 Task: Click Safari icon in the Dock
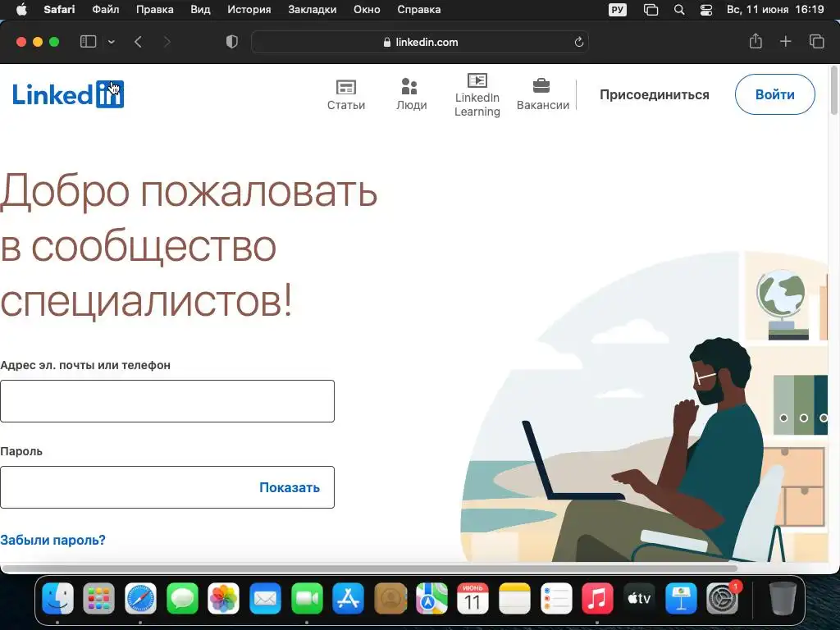pos(140,598)
